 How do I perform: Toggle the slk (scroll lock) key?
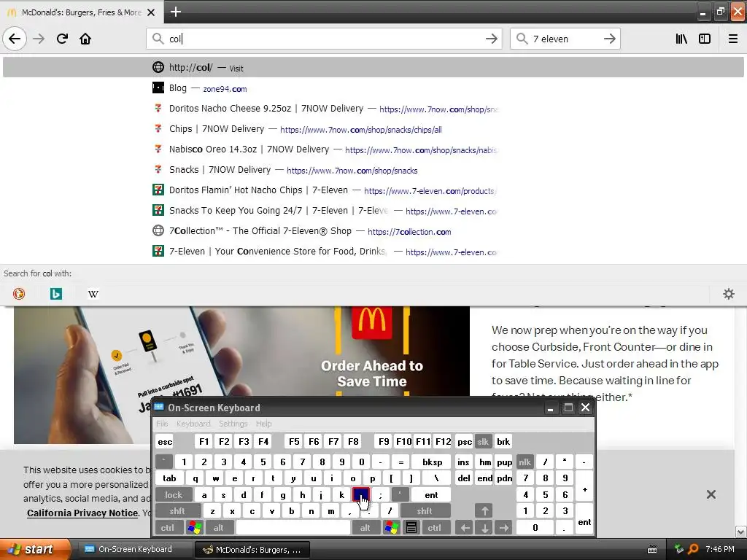(483, 441)
